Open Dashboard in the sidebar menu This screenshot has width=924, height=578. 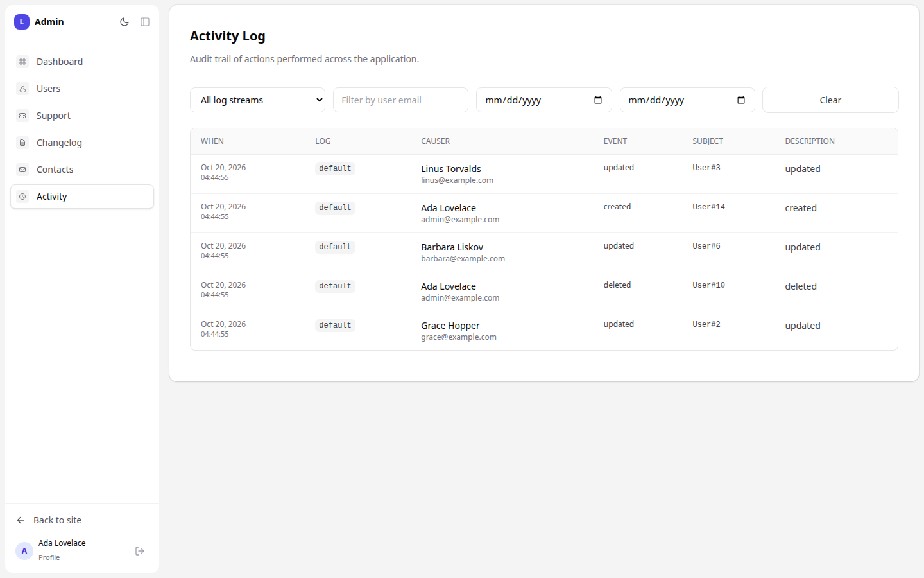[x=82, y=62]
